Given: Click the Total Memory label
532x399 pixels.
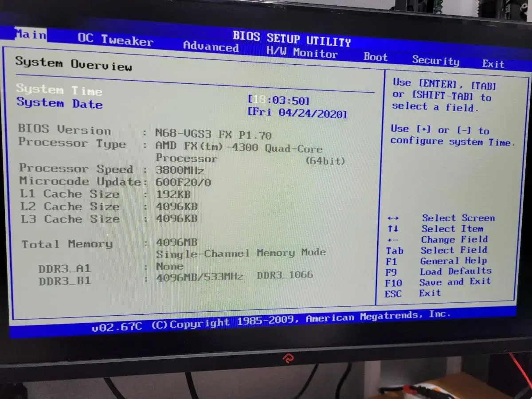Looking at the screenshot, I should pyautogui.click(x=67, y=244).
